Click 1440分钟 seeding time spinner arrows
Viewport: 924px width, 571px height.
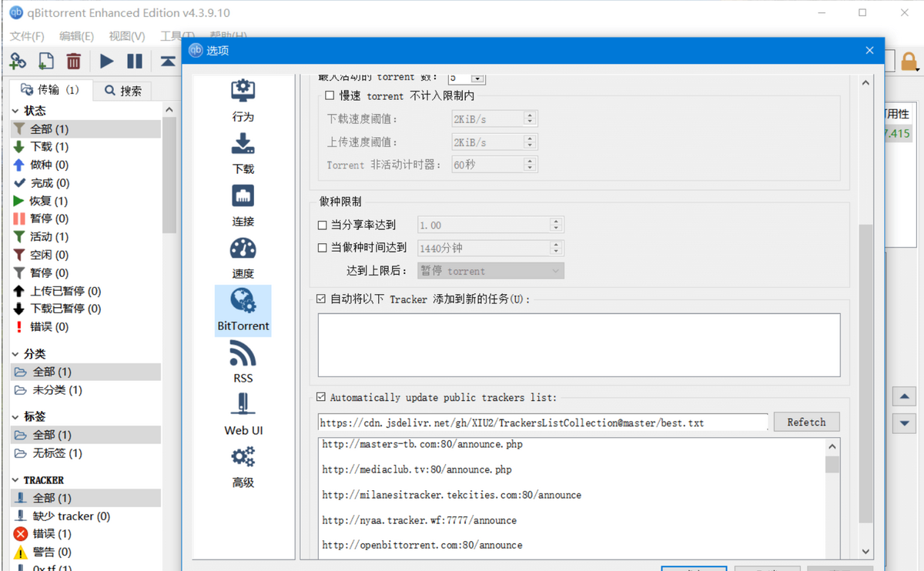pos(557,248)
